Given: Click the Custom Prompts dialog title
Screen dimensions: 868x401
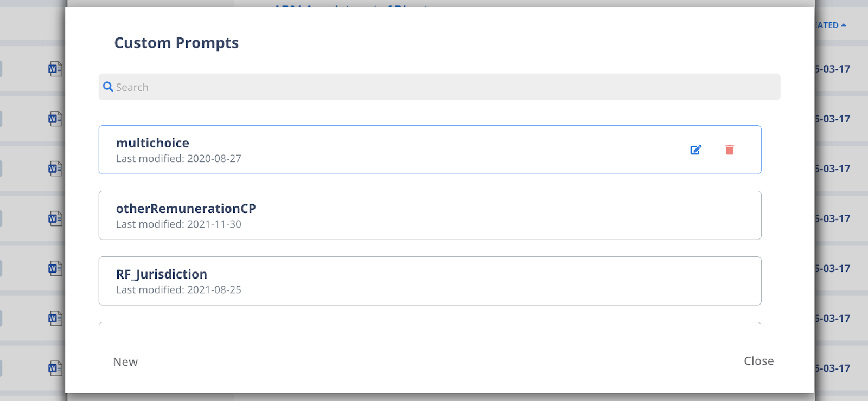Looking at the screenshot, I should coord(176,43).
